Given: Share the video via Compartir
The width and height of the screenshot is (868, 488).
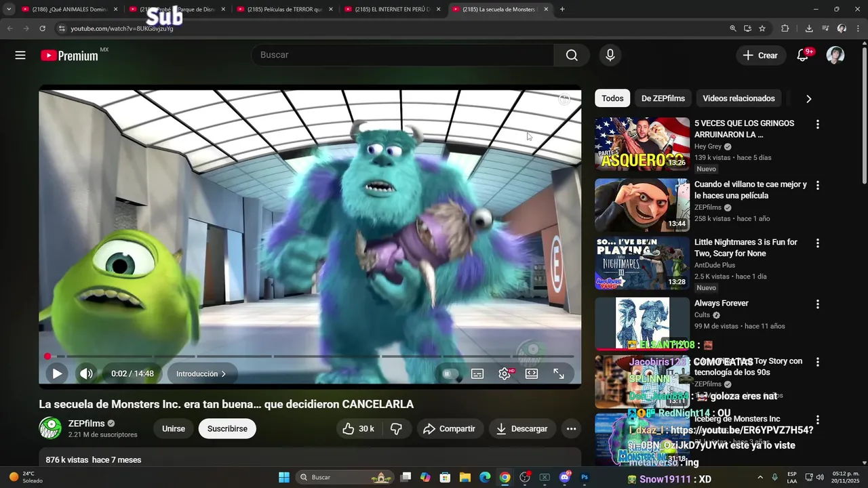Looking at the screenshot, I should (449, 428).
